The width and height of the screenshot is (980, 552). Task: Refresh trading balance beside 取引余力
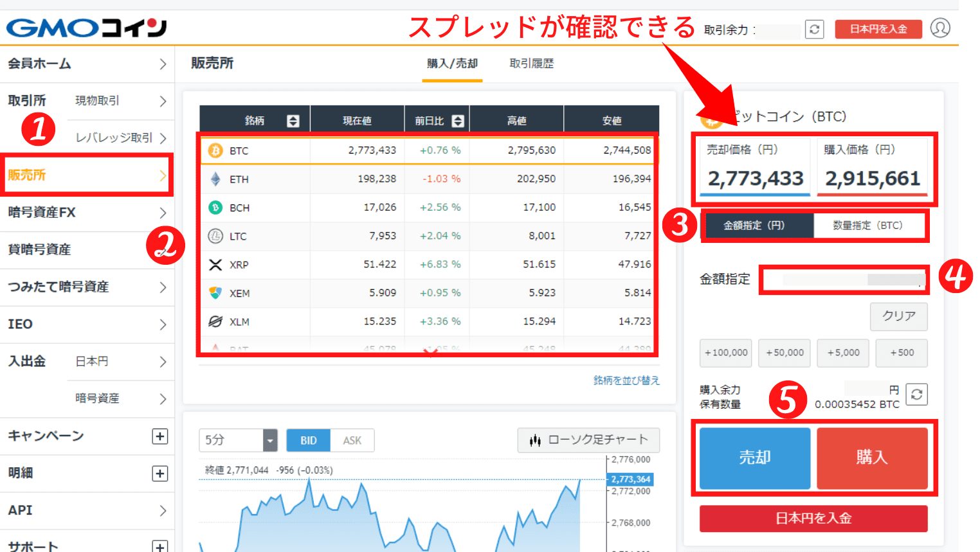pyautogui.click(x=814, y=30)
